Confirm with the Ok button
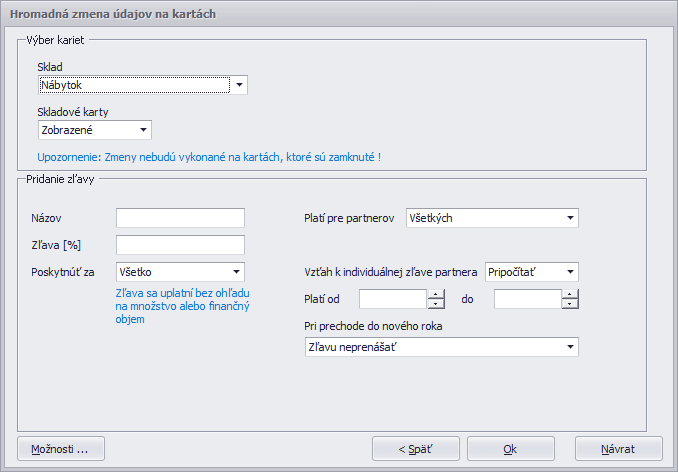Image resolution: width=678 pixels, height=472 pixels. (x=511, y=449)
